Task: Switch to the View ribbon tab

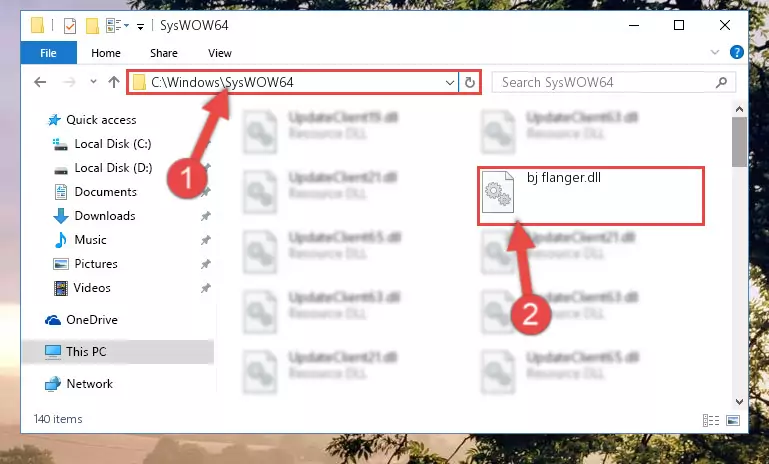Action: (220, 53)
